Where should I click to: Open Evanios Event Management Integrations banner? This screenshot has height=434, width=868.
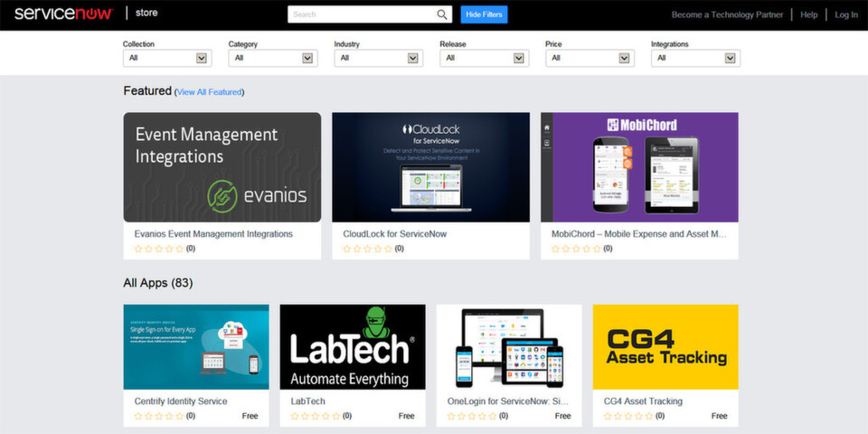222,167
